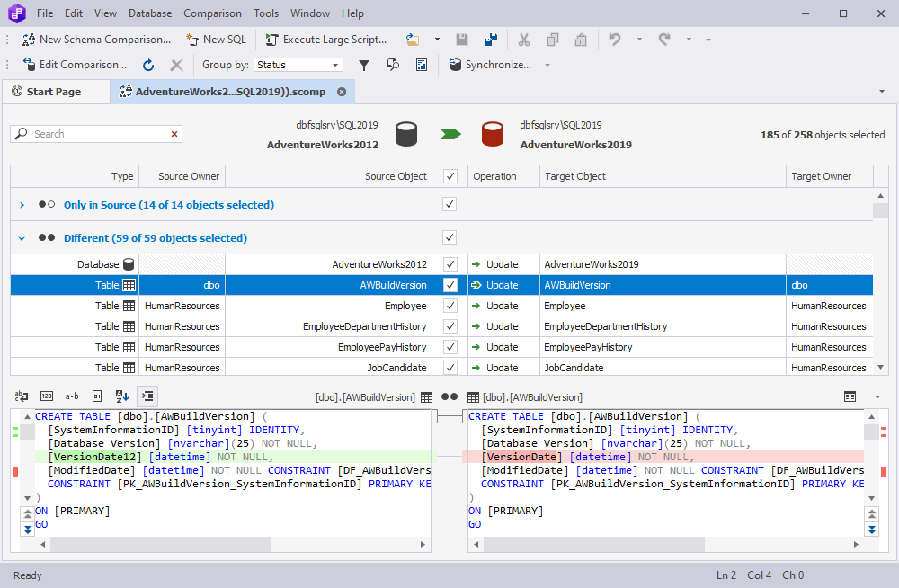
Task: Click the Paste clipboard icon
Action: pyautogui.click(x=581, y=40)
